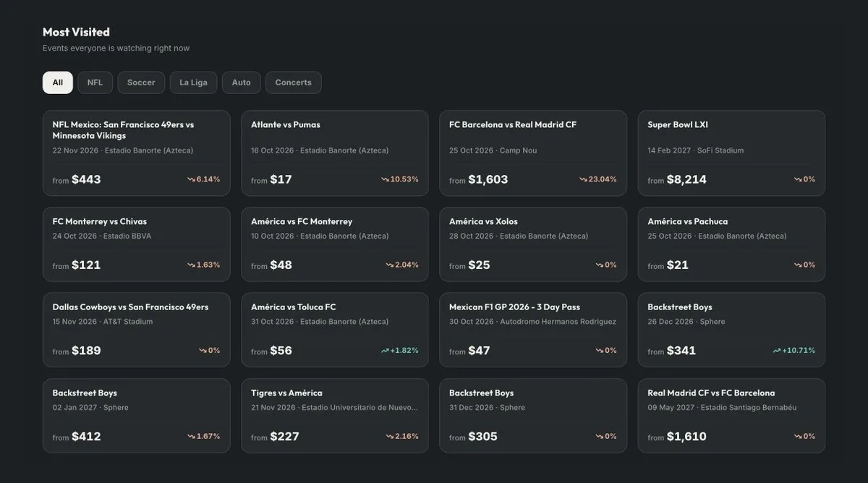Screen dimensions: 868x483
Task: Open América vs FC Monterrey event
Action: 335,244
